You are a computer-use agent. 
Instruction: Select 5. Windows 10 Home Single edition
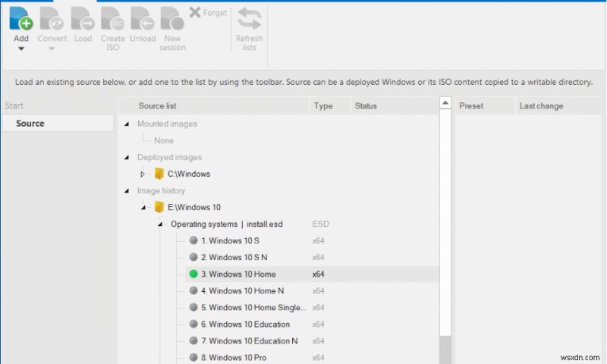pyautogui.click(x=253, y=308)
